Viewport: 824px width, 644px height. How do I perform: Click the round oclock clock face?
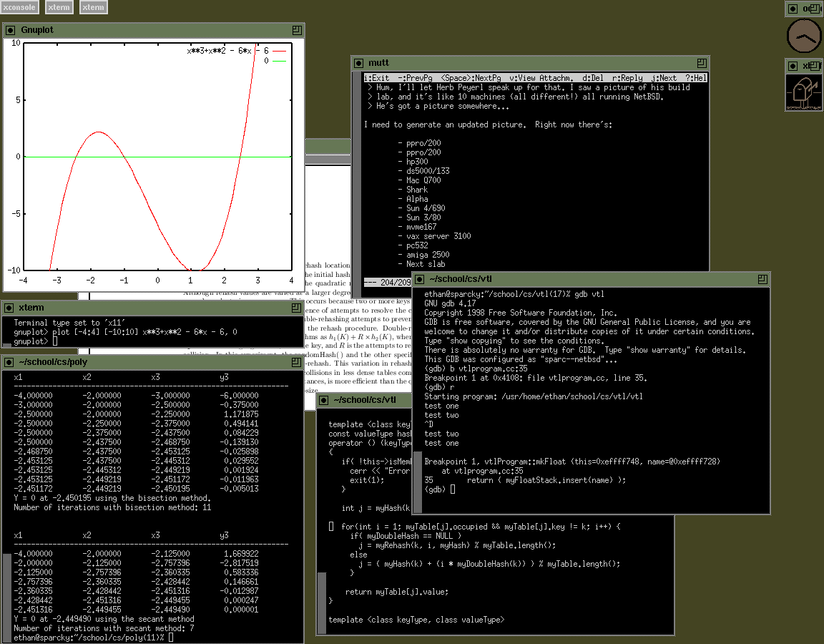click(804, 36)
